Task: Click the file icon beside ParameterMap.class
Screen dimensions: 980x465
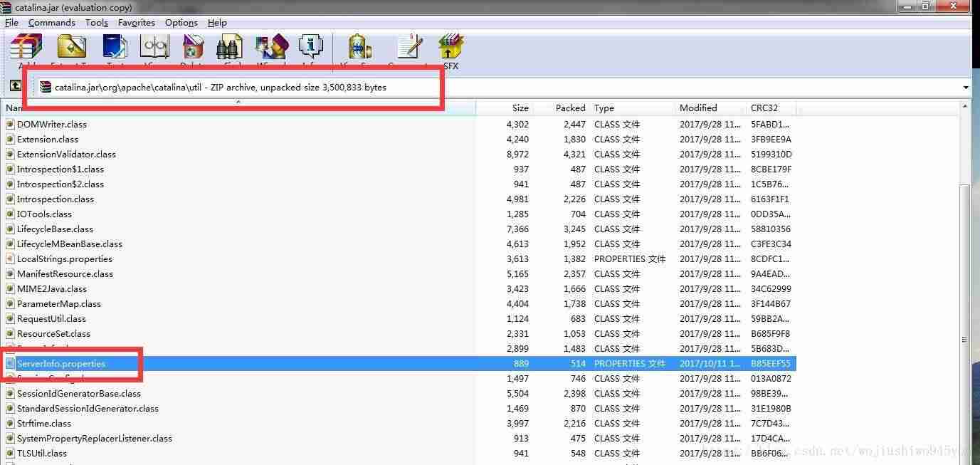Action: click(x=10, y=303)
